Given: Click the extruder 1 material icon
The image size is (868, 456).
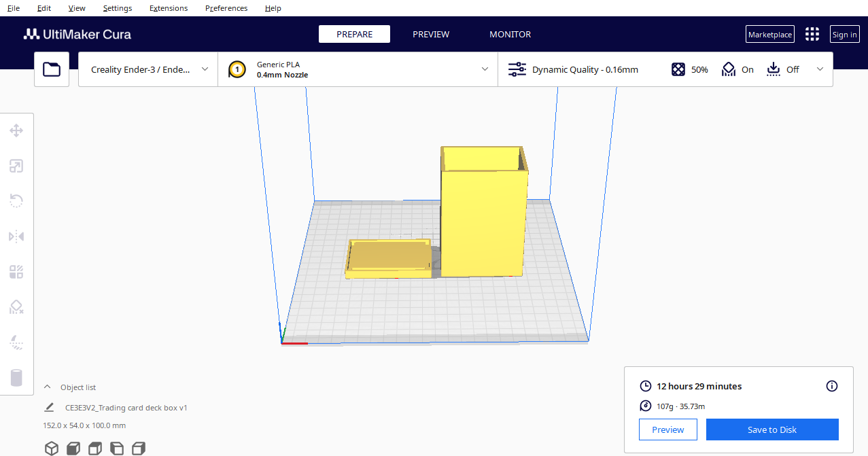Looking at the screenshot, I should (x=237, y=69).
